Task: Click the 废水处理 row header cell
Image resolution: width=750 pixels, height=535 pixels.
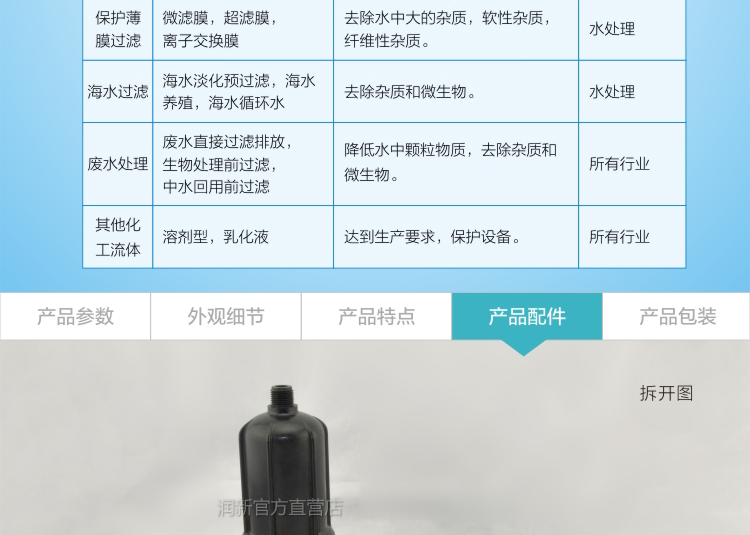Action: pyautogui.click(x=118, y=164)
